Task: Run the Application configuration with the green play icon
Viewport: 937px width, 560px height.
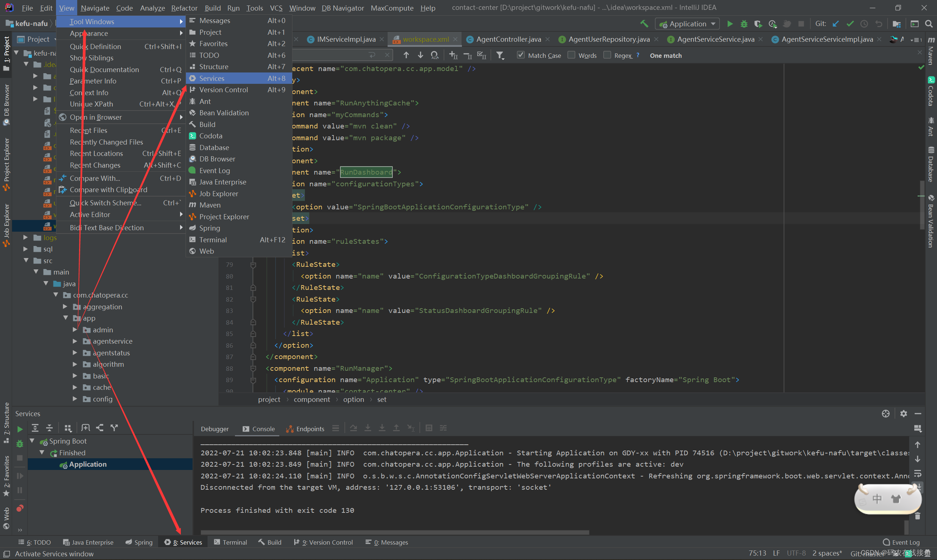Action: (x=730, y=24)
